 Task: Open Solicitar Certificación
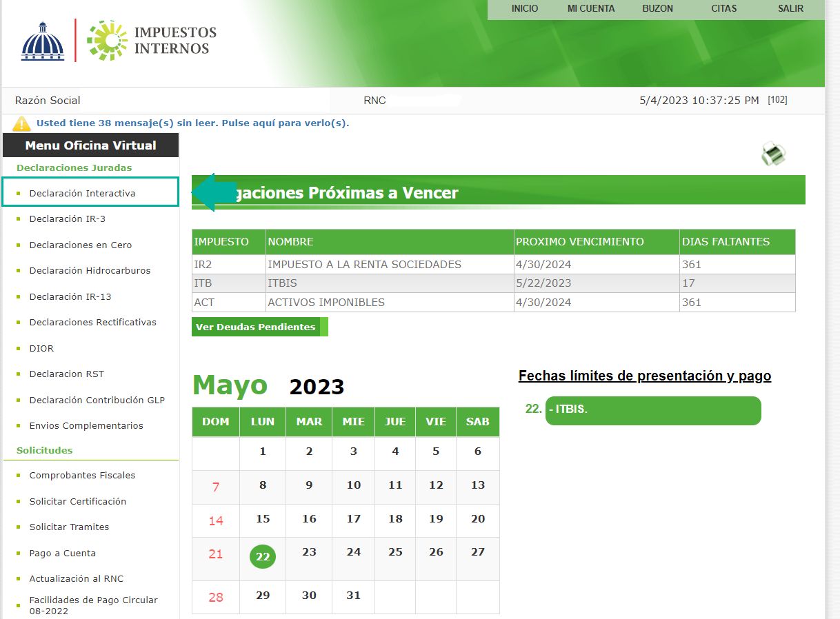[78, 501]
